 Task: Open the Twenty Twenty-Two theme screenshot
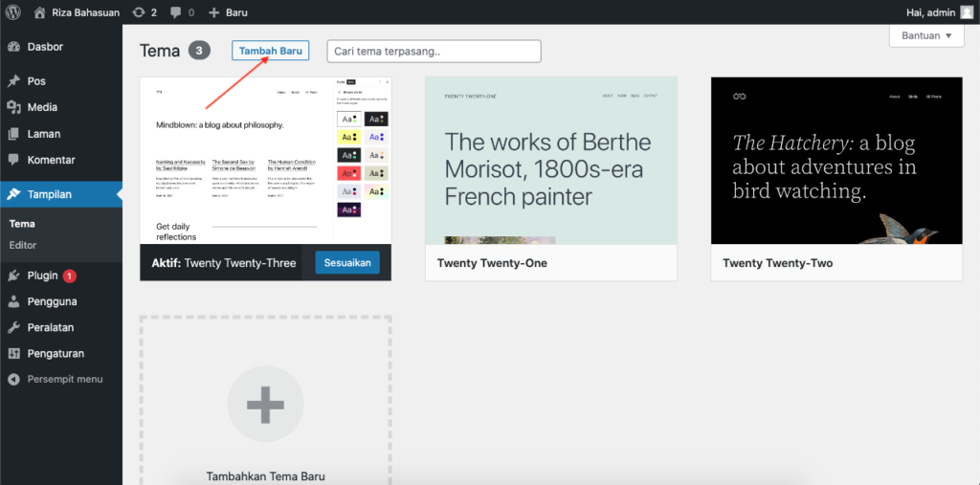pyautogui.click(x=836, y=161)
